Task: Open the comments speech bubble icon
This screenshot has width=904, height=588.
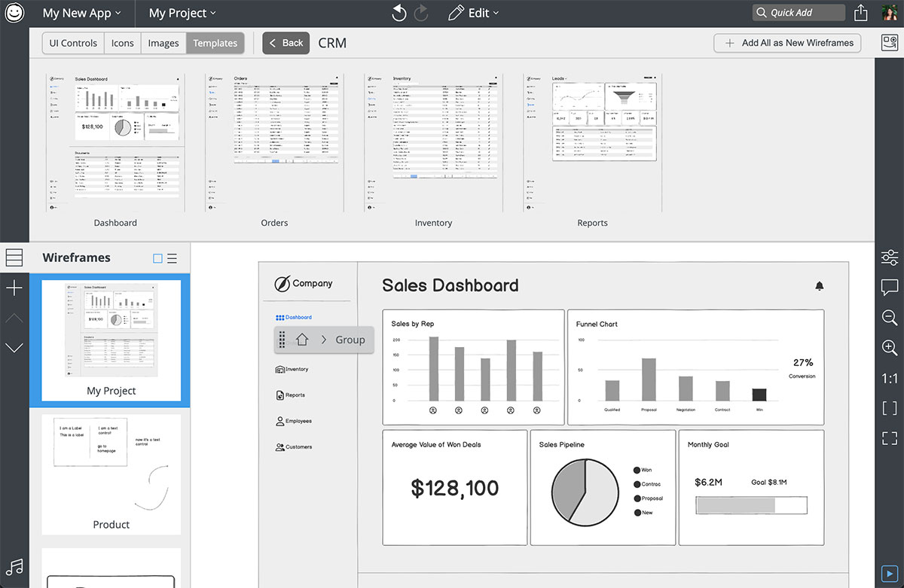Action: click(x=889, y=287)
